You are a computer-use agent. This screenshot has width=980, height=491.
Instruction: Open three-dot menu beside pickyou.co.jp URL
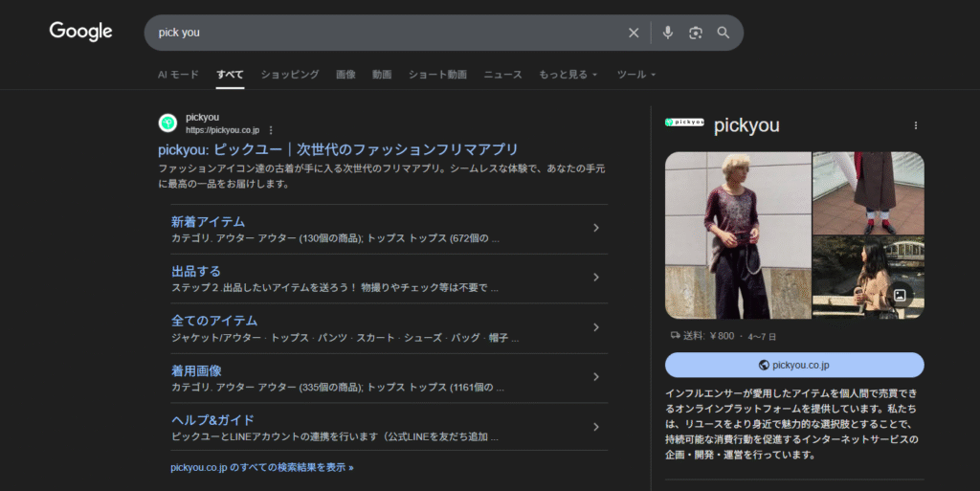(271, 130)
